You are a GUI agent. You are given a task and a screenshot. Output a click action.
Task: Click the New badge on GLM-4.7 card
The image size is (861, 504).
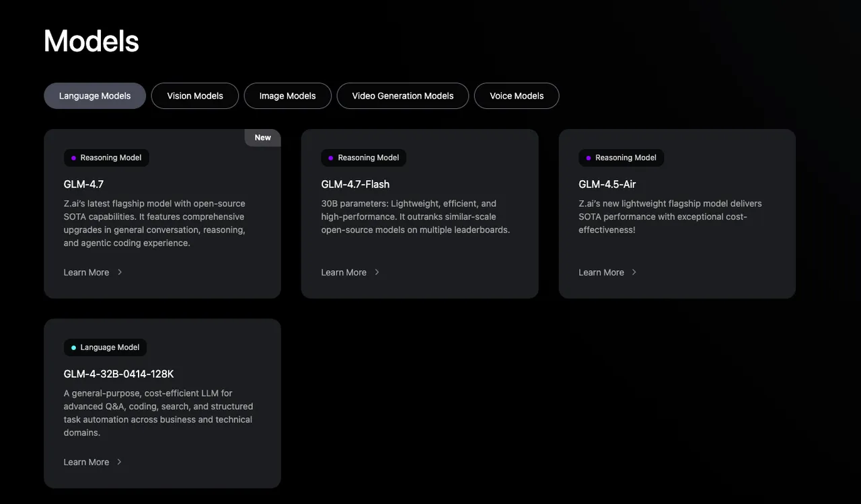(x=262, y=138)
